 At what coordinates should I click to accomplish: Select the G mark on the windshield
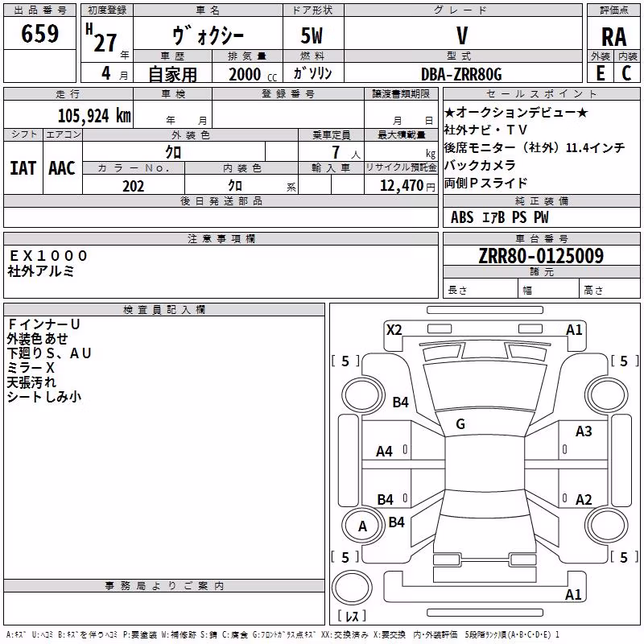click(x=460, y=424)
